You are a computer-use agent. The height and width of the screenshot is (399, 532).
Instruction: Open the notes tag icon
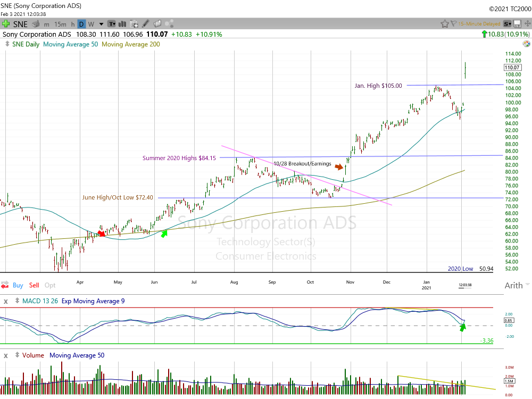tap(157, 24)
